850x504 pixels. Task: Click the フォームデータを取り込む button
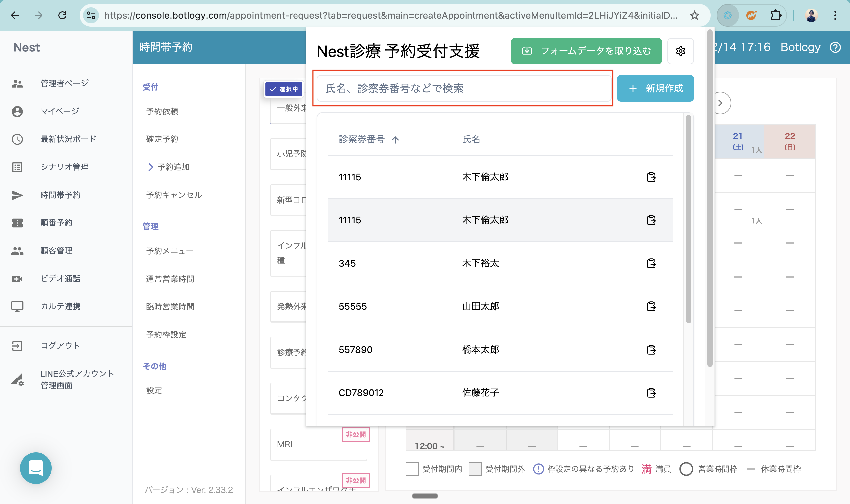point(586,51)
